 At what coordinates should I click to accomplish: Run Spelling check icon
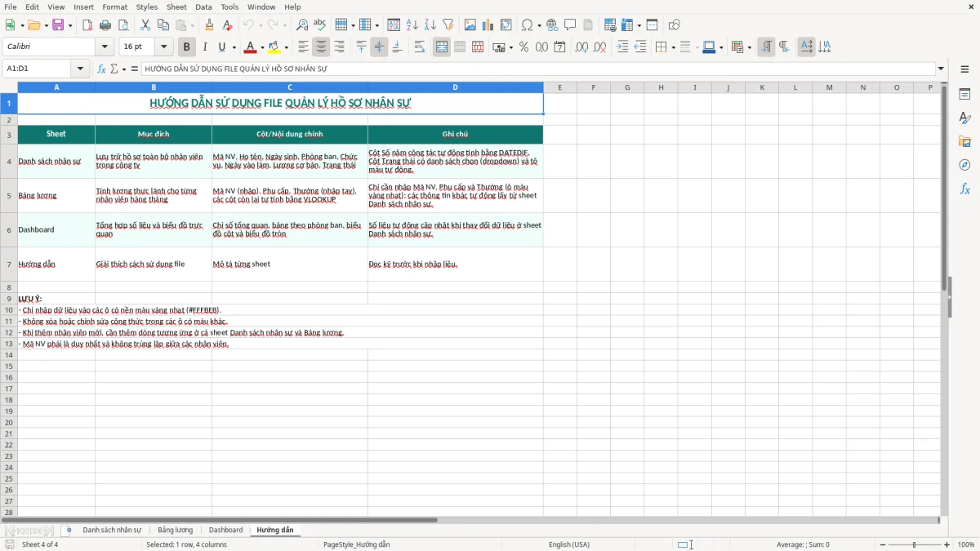pyautogui.click(x=320, y=25)
